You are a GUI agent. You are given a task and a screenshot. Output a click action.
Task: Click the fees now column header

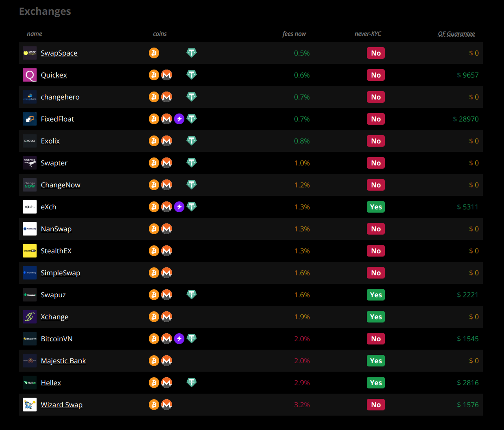294,34
